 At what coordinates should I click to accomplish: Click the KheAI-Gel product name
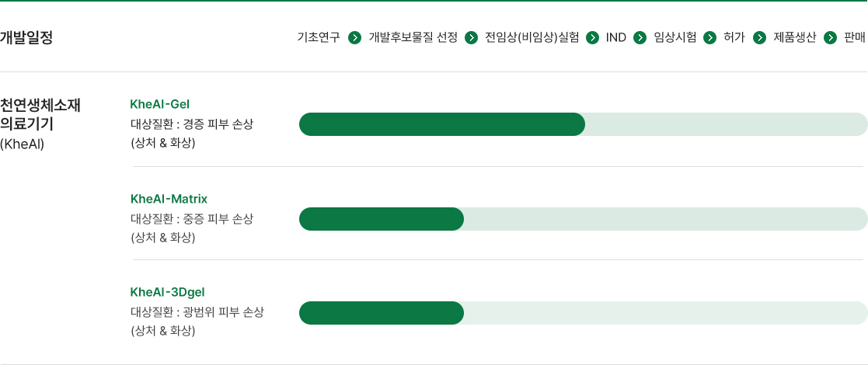[x=160, y=104]
